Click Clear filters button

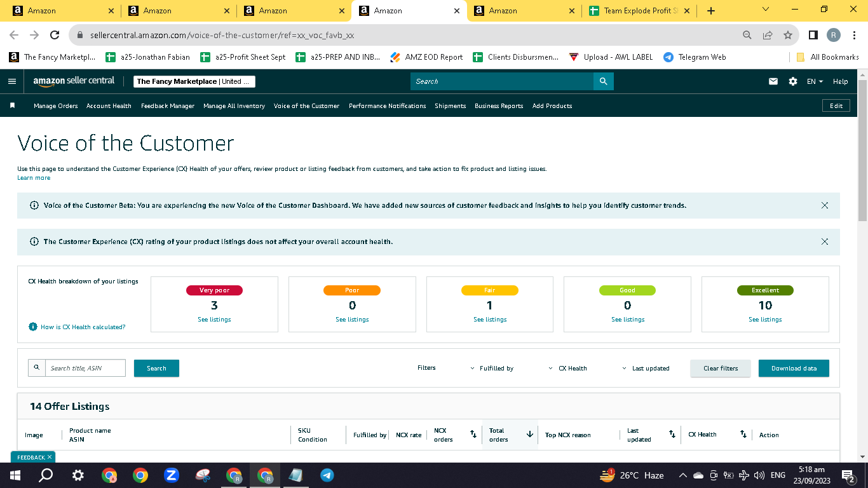[x=721, y=369]
